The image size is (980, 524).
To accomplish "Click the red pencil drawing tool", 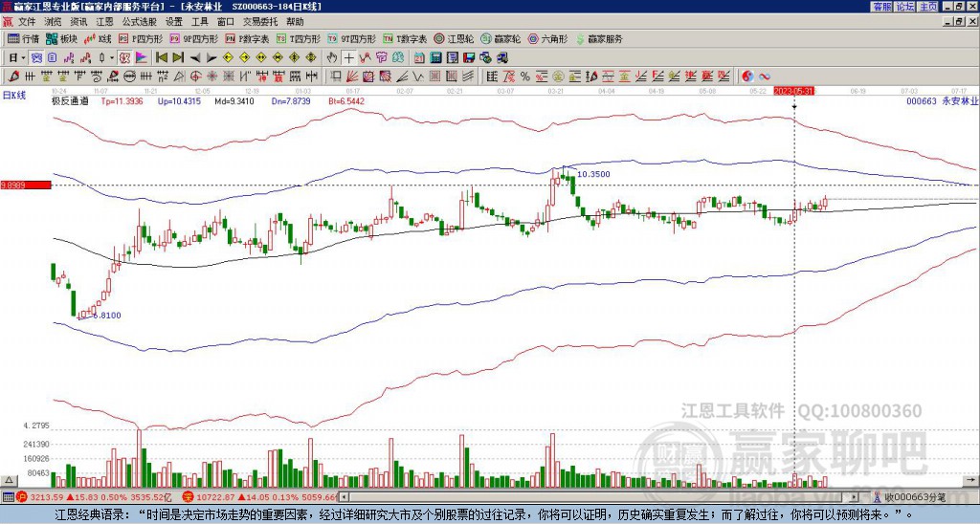I will point(13,76).
